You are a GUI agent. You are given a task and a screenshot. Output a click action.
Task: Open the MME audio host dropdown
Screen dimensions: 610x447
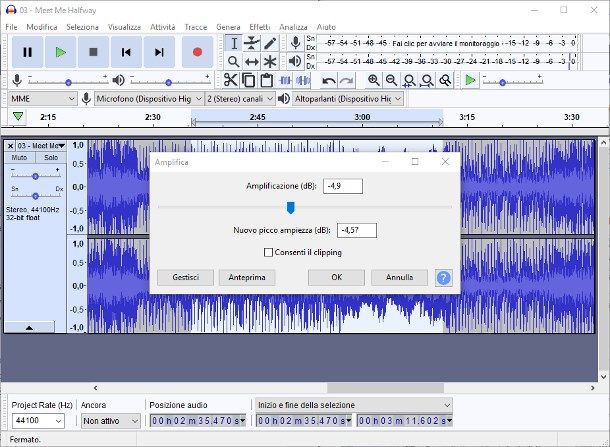(42, 99)
